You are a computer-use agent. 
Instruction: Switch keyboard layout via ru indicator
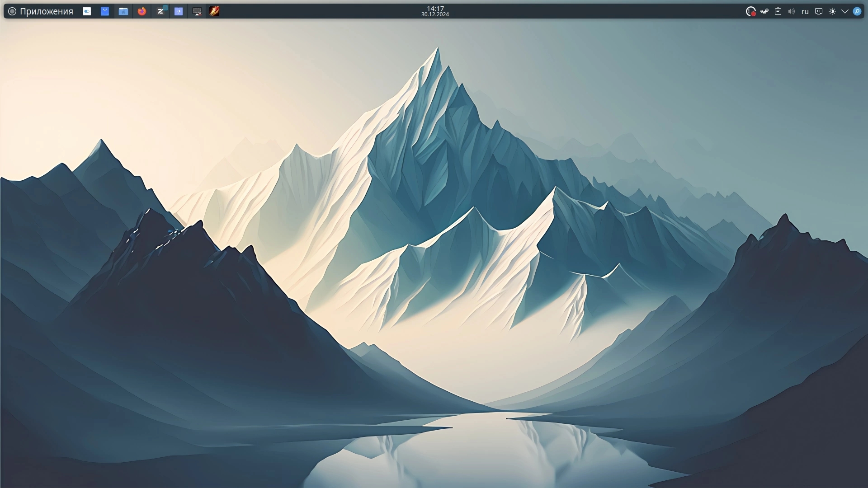click(x=805, y=11)
